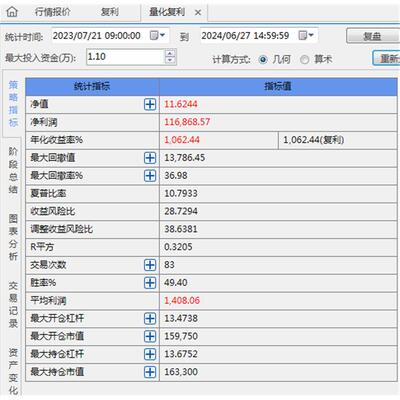
Task: Click 调整收益风险比 row label
Action: coord(61,229)
